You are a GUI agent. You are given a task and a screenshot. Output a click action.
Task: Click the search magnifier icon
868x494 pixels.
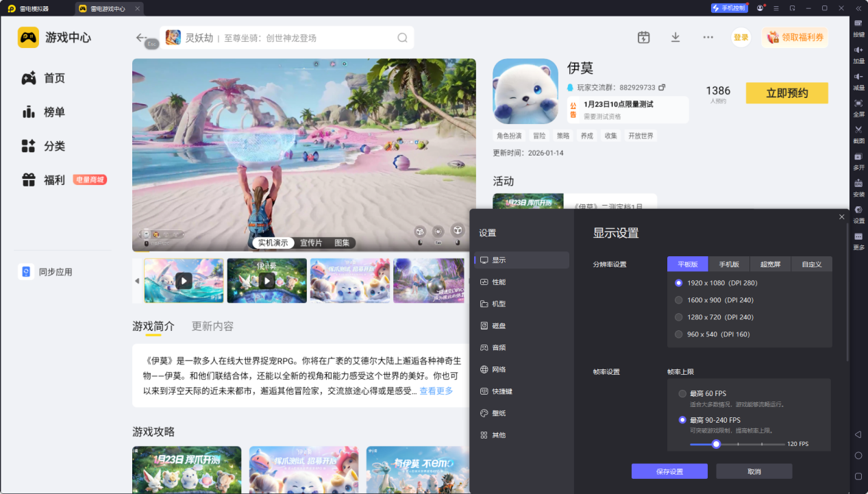pos(402,38)
